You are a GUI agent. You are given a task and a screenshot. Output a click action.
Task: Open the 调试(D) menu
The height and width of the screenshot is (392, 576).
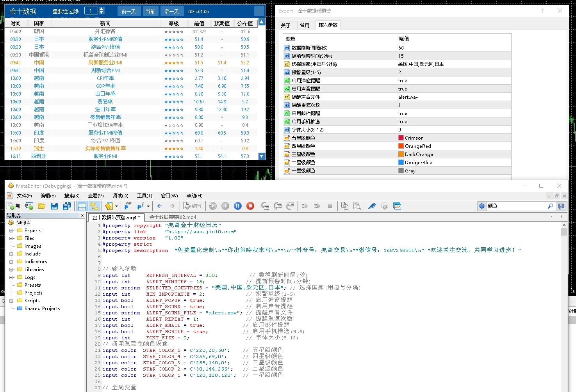tap(120, 195)
